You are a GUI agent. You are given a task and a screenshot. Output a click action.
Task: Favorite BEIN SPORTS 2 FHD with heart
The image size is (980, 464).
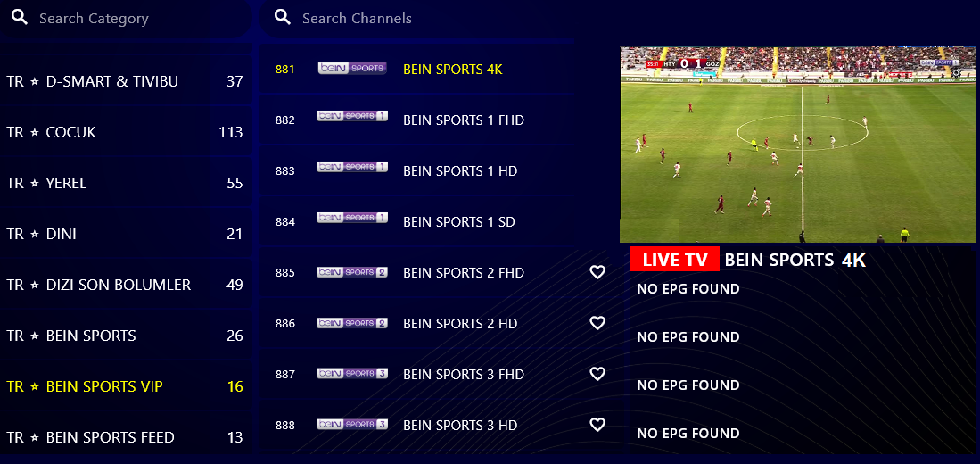(597, 272)
